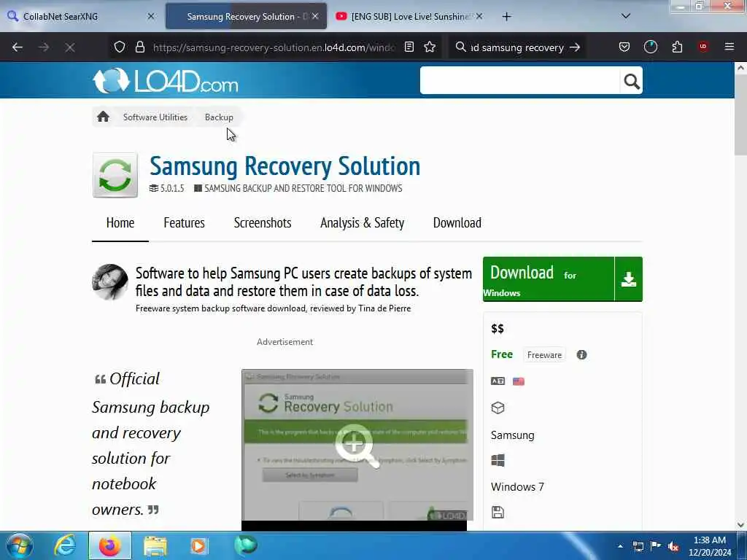
Task: Open the tracking protection shield icon
Action: tap(120, 47)
